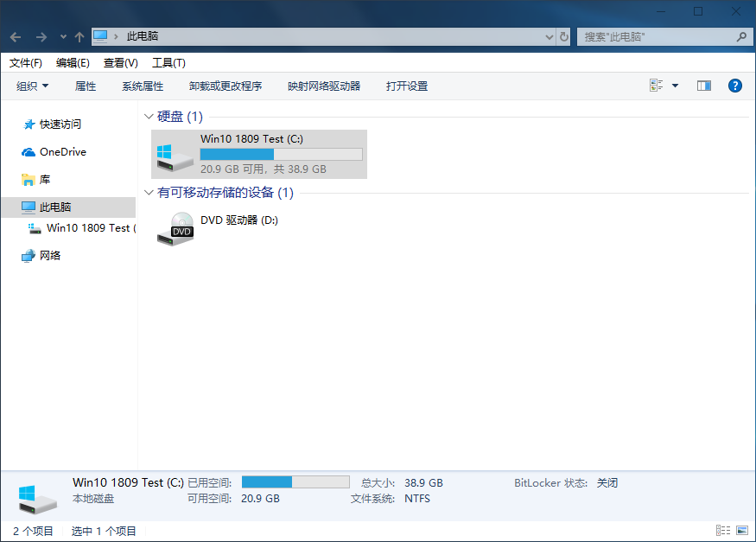Screen dimensions: 756x542
Task: Select the C: drive icon in 硬盘
Action: click(175, 157)
